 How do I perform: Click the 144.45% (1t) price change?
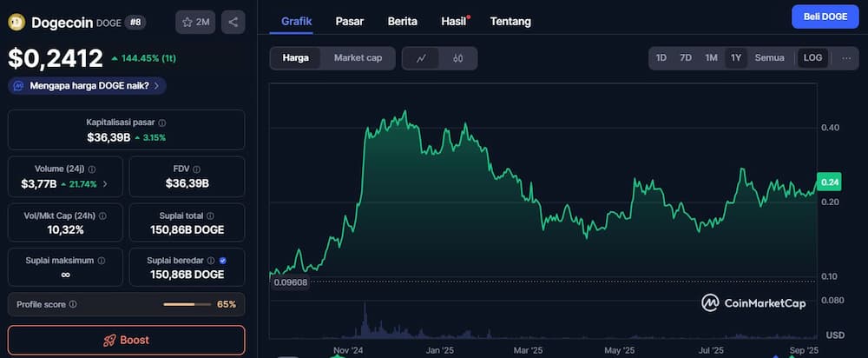(143, 58)
